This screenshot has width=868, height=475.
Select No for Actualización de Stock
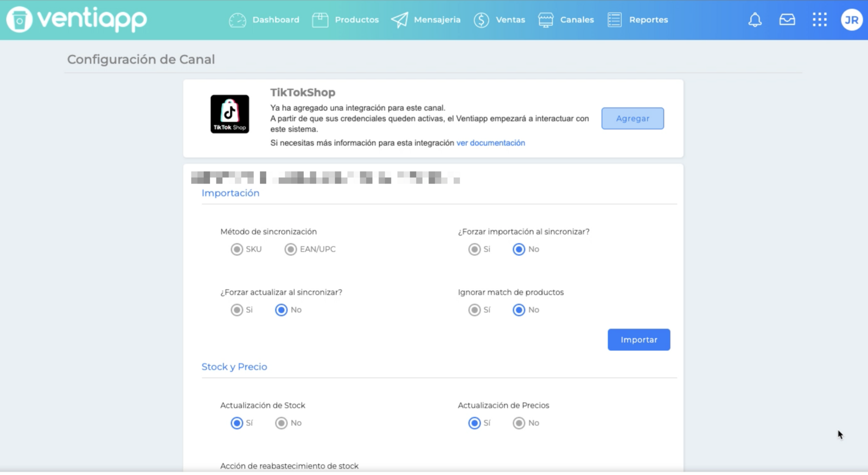(x=281, y=423)
